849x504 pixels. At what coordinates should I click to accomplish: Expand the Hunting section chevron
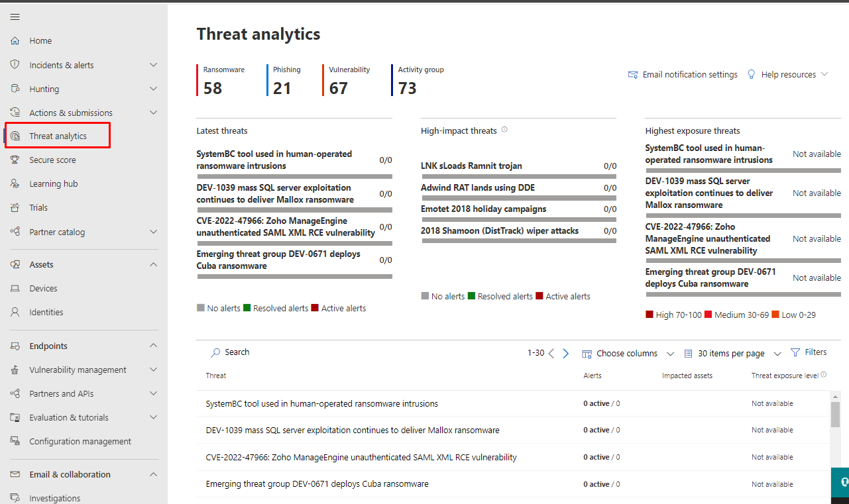[x=153, y=89]
